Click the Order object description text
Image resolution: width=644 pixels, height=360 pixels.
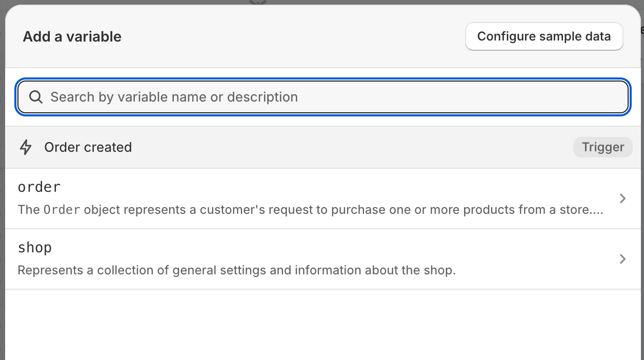click(311, 210)
